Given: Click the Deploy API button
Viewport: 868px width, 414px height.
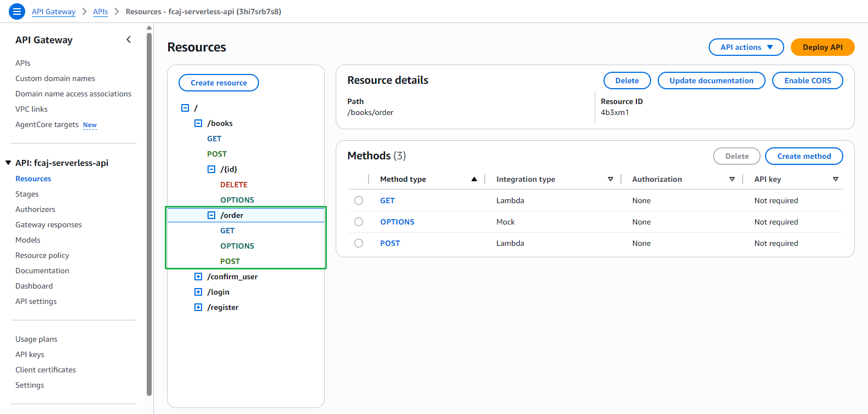Looking at the screenshot, I should click(x=823, y=47).
